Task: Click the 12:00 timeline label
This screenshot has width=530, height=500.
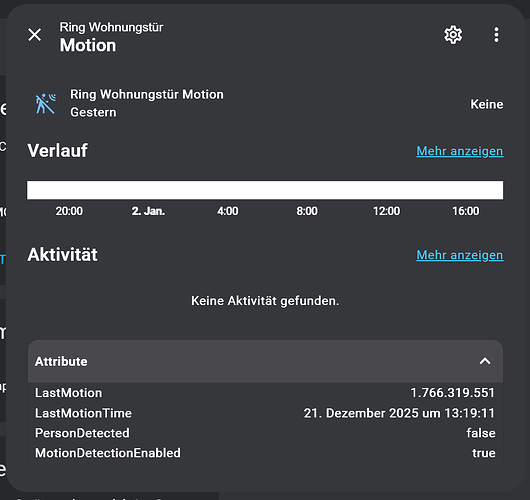Action: coord(386,211)
